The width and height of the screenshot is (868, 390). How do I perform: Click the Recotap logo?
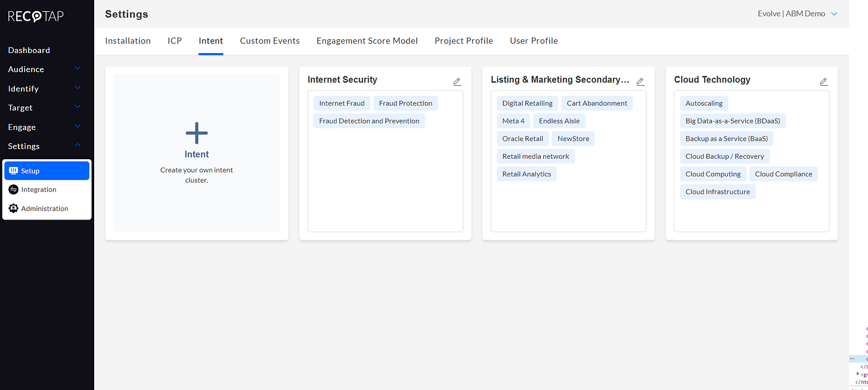[35, 16]
